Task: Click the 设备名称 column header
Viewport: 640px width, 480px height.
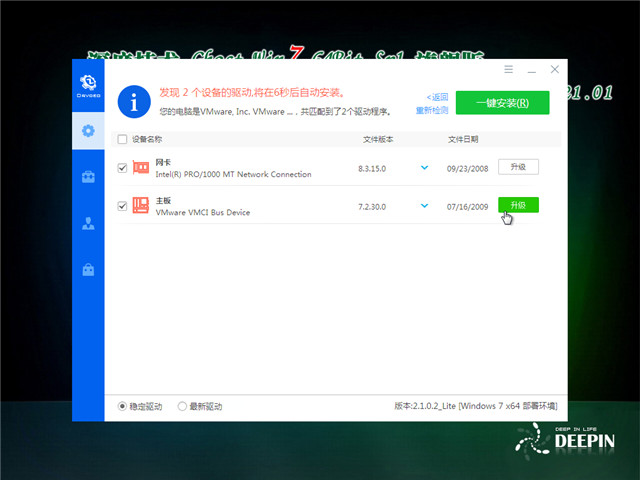Action: [x=147, y=139]
